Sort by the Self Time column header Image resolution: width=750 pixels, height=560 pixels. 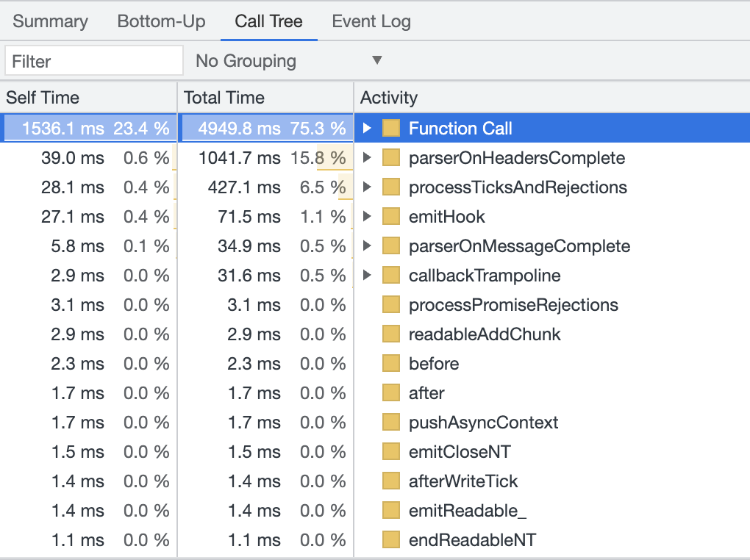tap(43, 98)
